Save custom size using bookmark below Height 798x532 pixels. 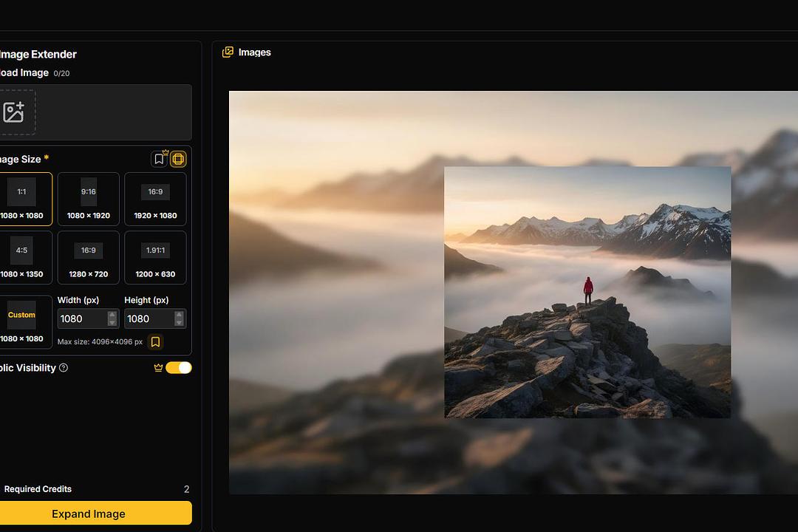[x=155, y=341]
